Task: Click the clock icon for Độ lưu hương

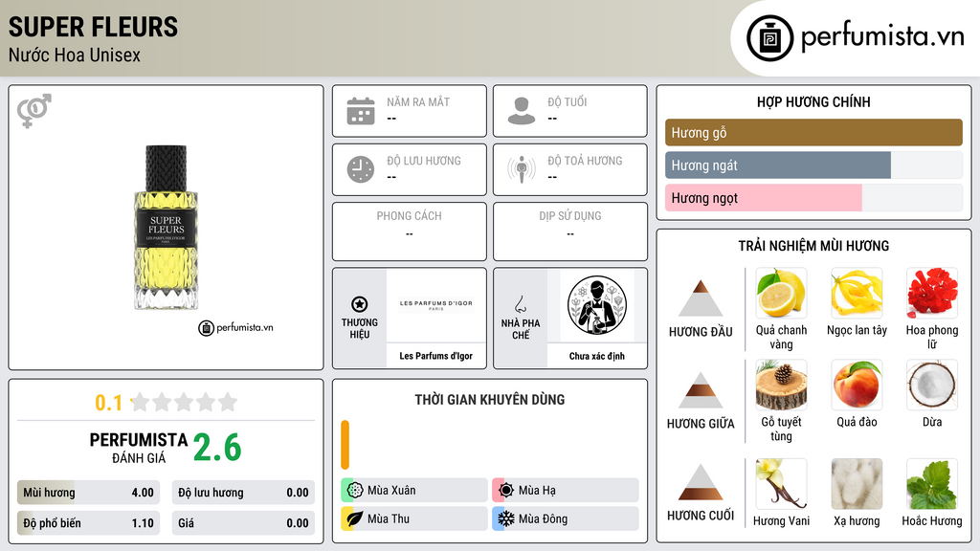Action: coord(361,169)
